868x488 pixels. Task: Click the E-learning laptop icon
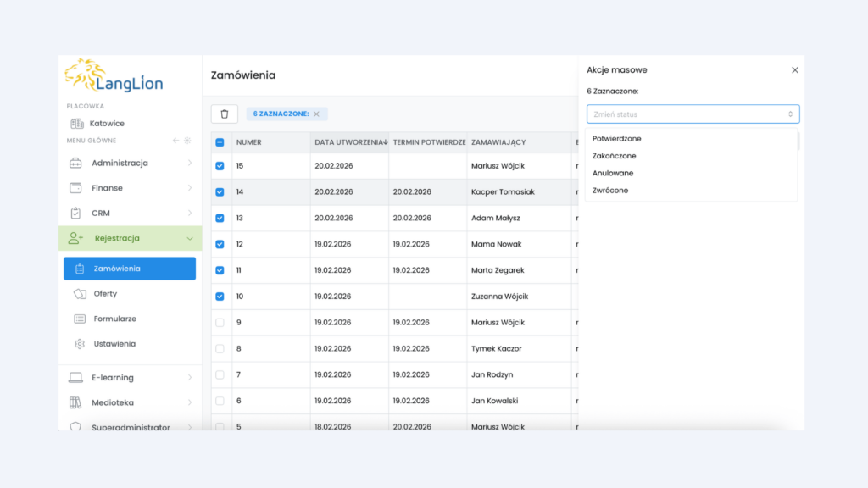[x=75, y=378]
